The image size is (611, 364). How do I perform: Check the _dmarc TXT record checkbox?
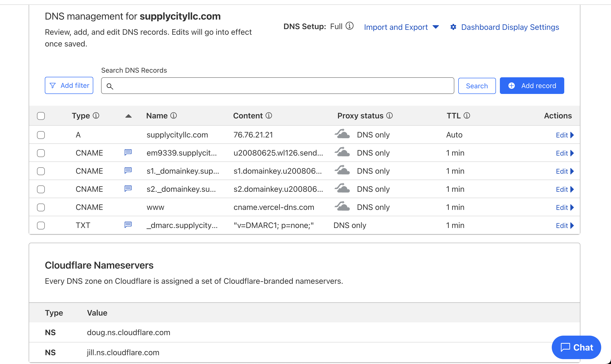(x=41, y=225)
